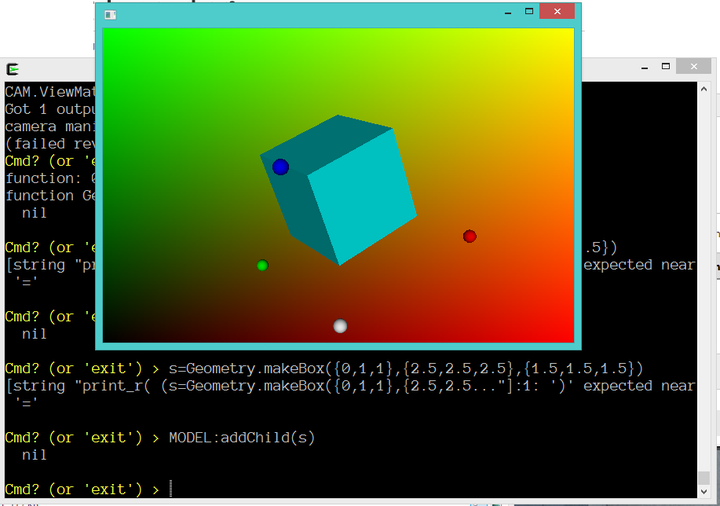Select the red sphere in the viewport

pos(470,236)
